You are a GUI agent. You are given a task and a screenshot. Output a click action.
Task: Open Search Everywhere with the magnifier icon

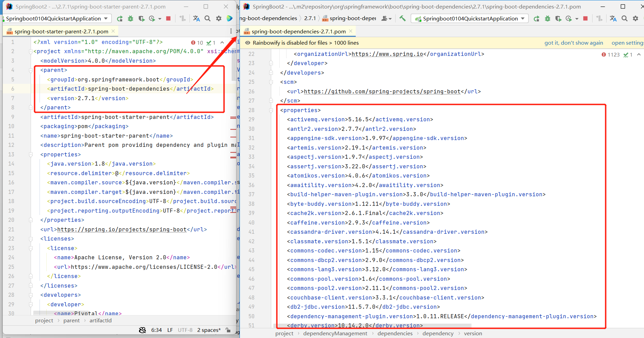pyautogui.click(x=625, y=18)
